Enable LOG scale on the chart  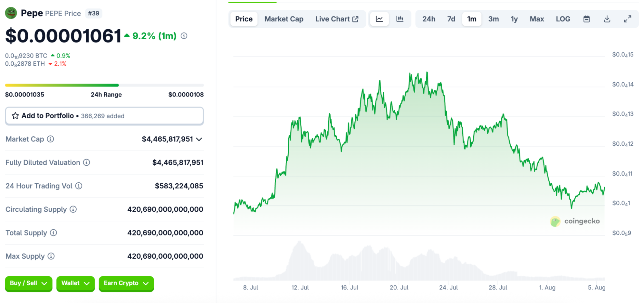tap(563, 19)
